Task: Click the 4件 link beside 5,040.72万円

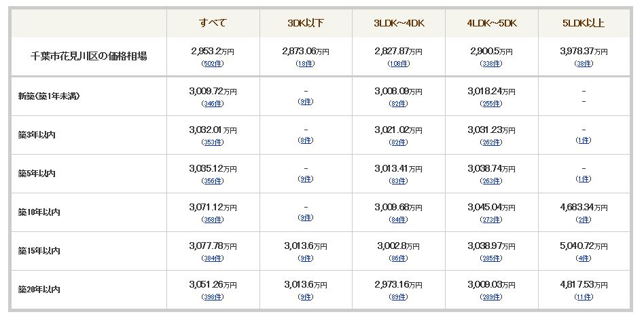Action: 584,258
